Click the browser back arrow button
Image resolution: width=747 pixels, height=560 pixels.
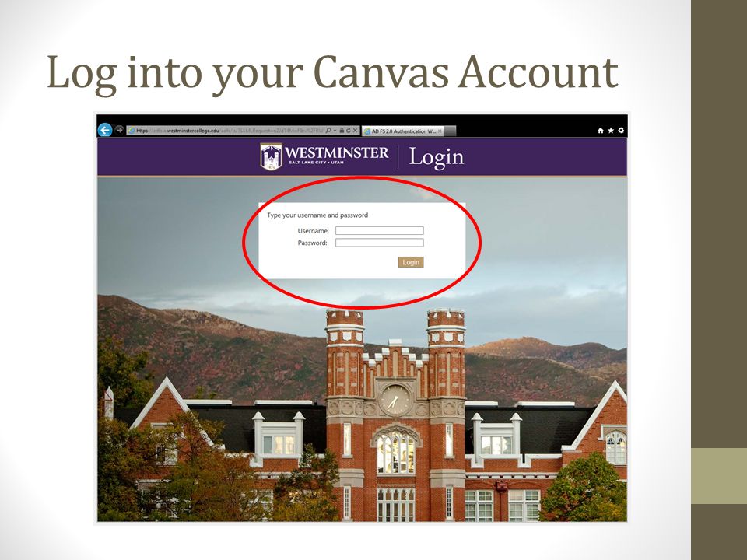coord(105,130)
